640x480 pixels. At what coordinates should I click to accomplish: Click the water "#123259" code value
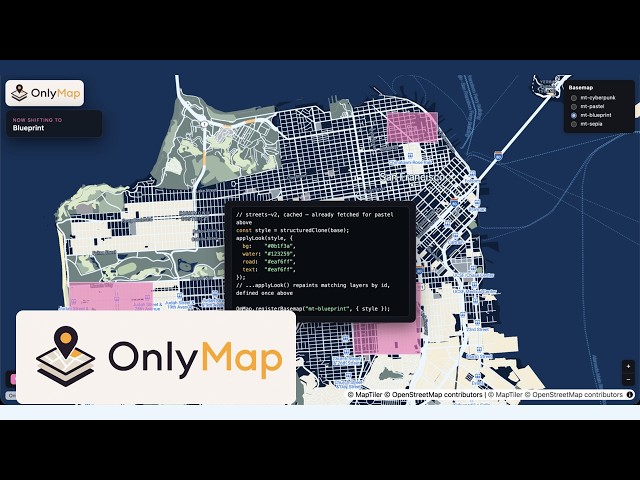point(280,254)
